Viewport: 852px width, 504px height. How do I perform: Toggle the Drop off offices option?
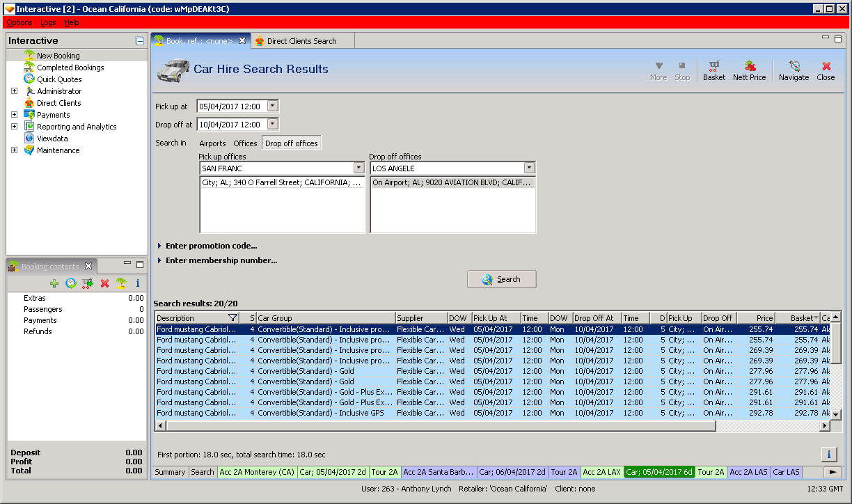point(291,143)
